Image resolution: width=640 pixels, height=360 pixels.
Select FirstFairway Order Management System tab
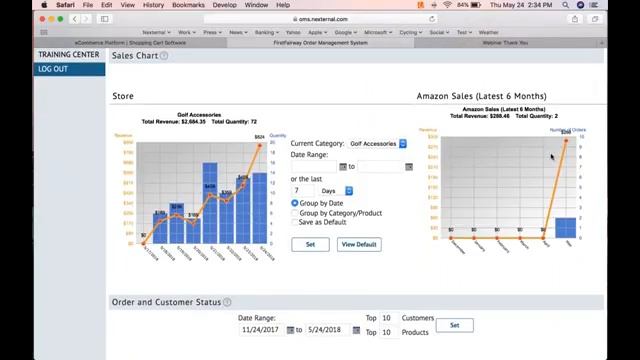pyautogui.click(x=320, y=43)
